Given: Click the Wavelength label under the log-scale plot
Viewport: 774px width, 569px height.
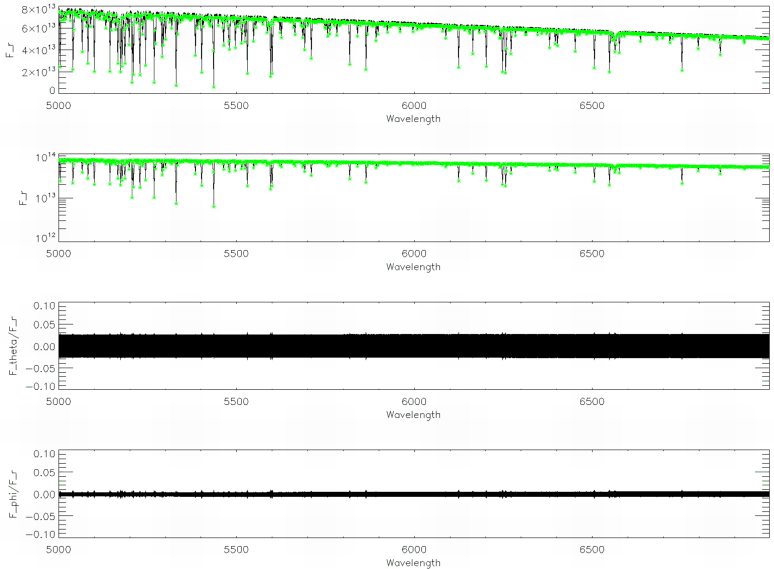Looking at the screenshot, I should coord(412,267).
